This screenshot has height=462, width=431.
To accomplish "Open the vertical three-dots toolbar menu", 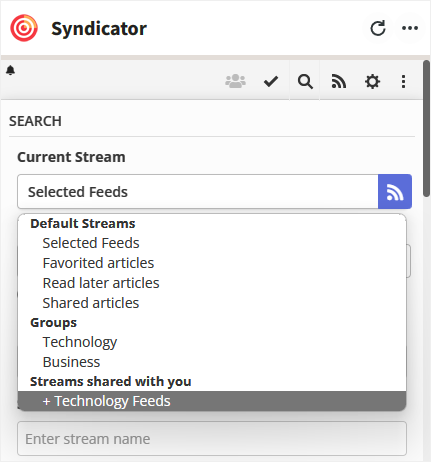I will (403, 81).
